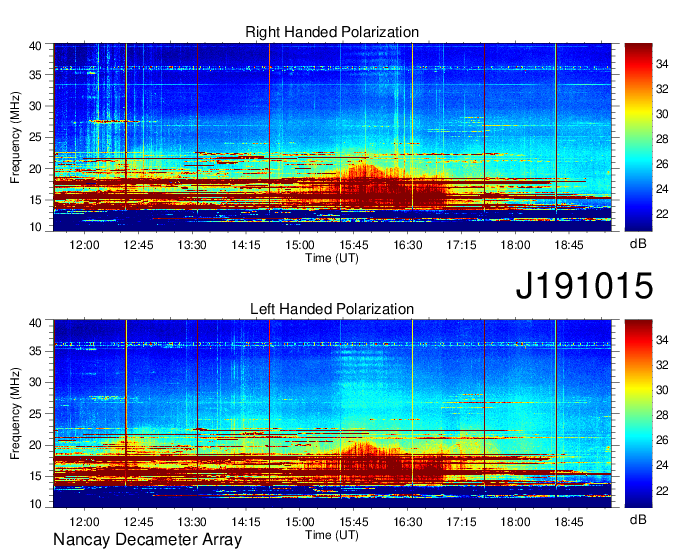Screen dimensions: 680x552
Task: Click the Left Handed Polarization title
Action: point(332,309)
